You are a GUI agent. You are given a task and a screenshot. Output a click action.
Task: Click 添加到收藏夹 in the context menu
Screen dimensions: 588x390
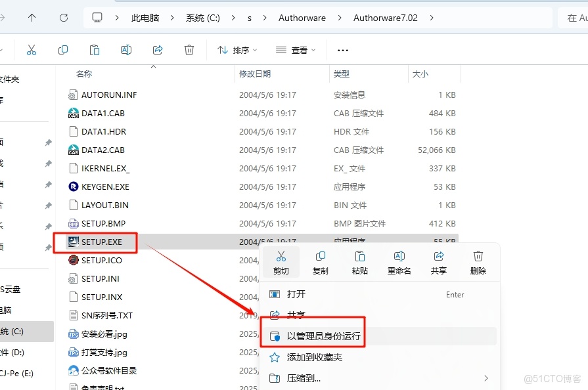pyautogui.click(x=315, y=357)
